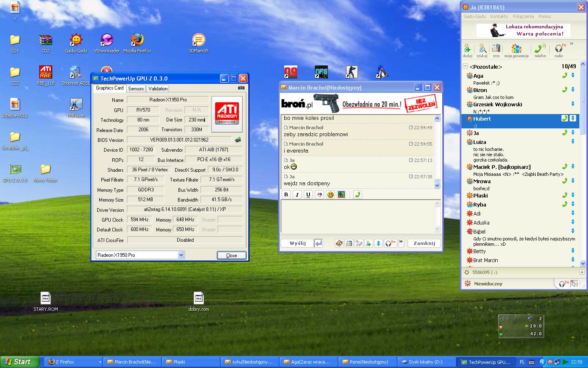Click the save BIOS chip icon
Screen dimensions: 588x368
coord(238,140)
